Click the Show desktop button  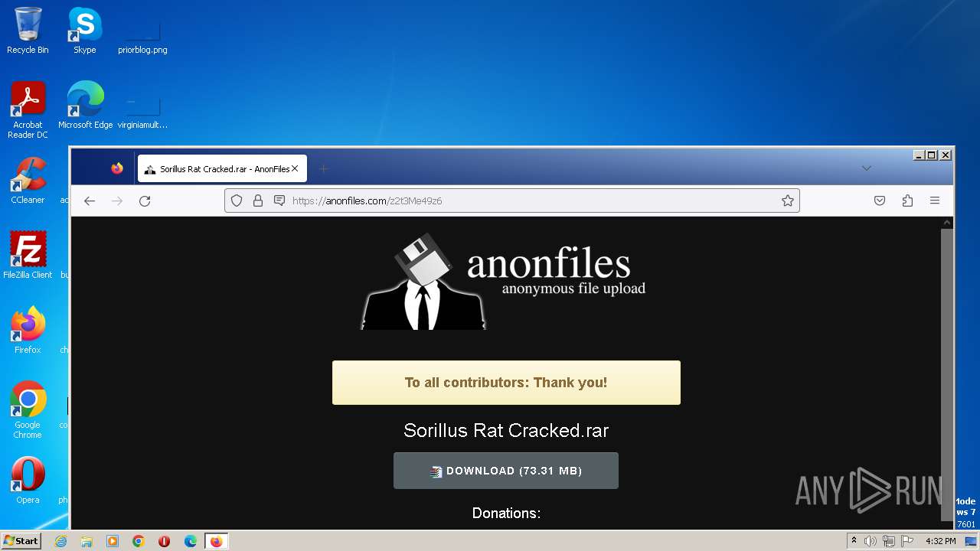[972, 541]
